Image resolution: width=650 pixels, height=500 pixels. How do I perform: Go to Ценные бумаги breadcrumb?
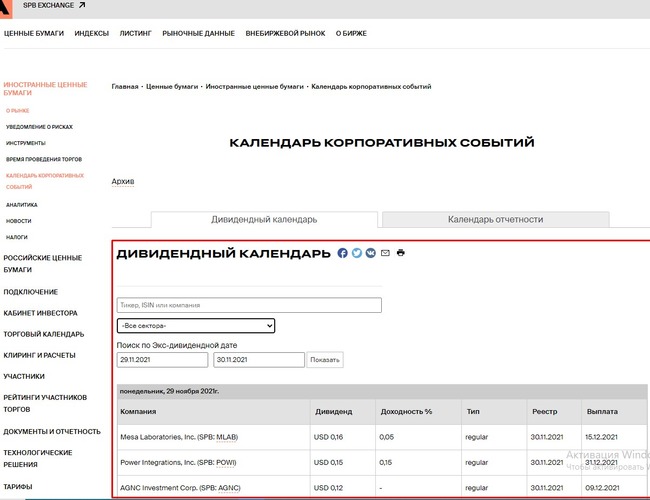coord(172,87)
